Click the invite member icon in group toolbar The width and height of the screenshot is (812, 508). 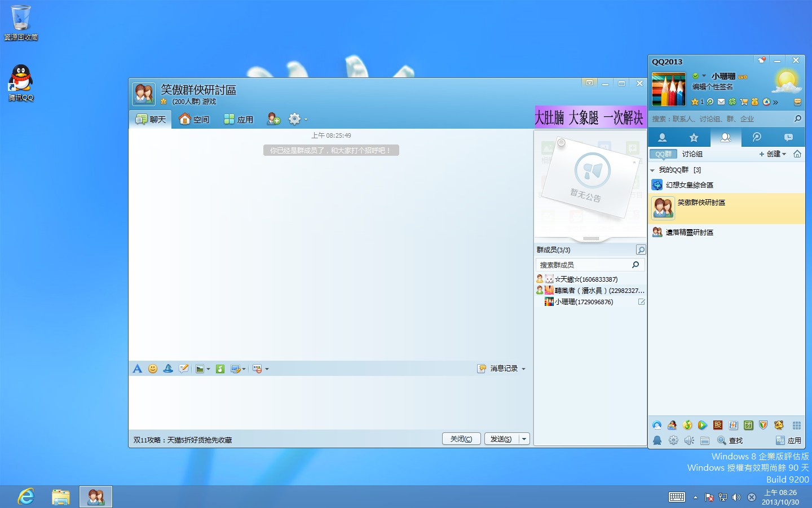point(273,119)
